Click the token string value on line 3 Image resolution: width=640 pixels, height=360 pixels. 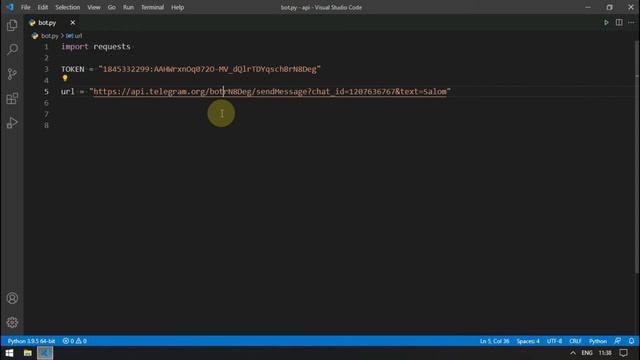[210, 69]
